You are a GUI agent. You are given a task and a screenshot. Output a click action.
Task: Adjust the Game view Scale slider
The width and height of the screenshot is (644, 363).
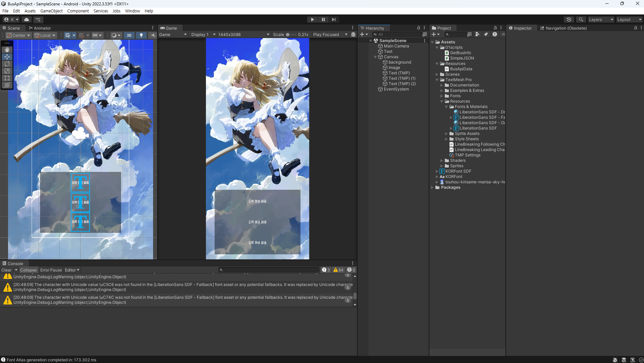coord(291,35)
